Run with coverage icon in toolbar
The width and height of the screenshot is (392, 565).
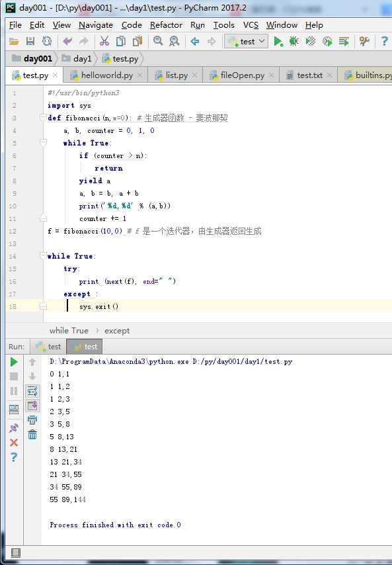pos(310,42)
